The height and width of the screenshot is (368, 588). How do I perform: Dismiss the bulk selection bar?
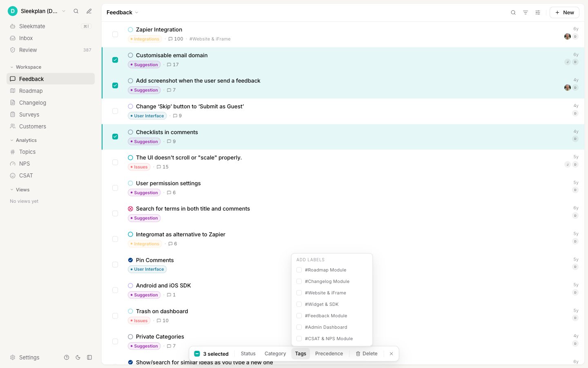click(x=391, y=354)
